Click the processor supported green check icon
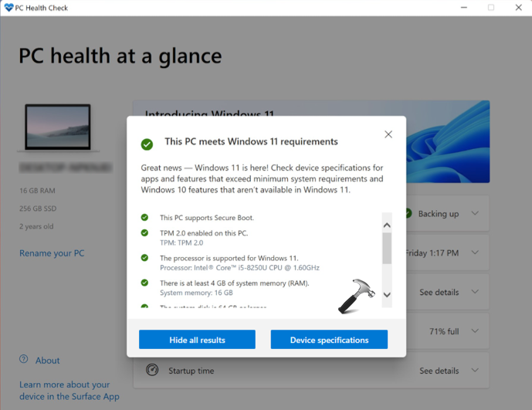This screenshot has height=410, width=532. pos(144,258)
